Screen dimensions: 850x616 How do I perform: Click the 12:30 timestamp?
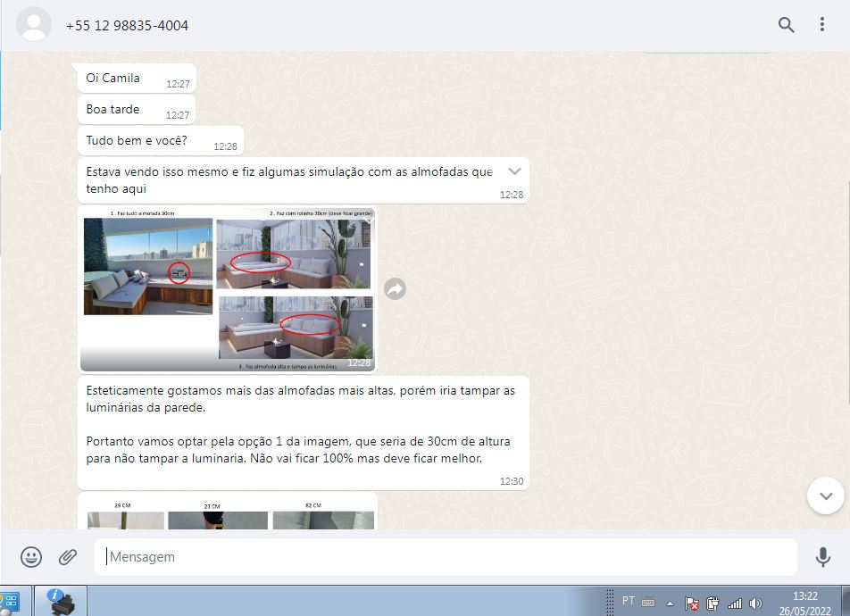coord(512,481)
